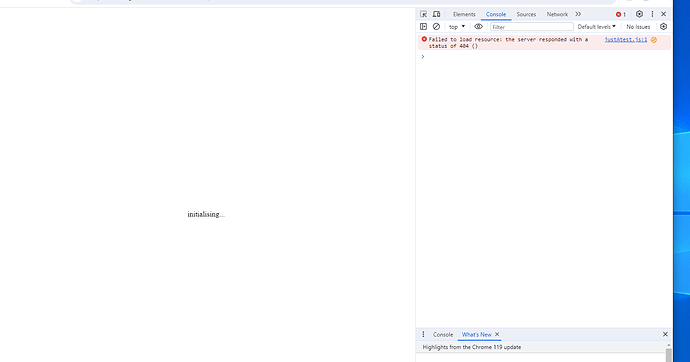Open the Sources tab
The width and height of the screenshot is (690, 362).
(x=526, y=15)
